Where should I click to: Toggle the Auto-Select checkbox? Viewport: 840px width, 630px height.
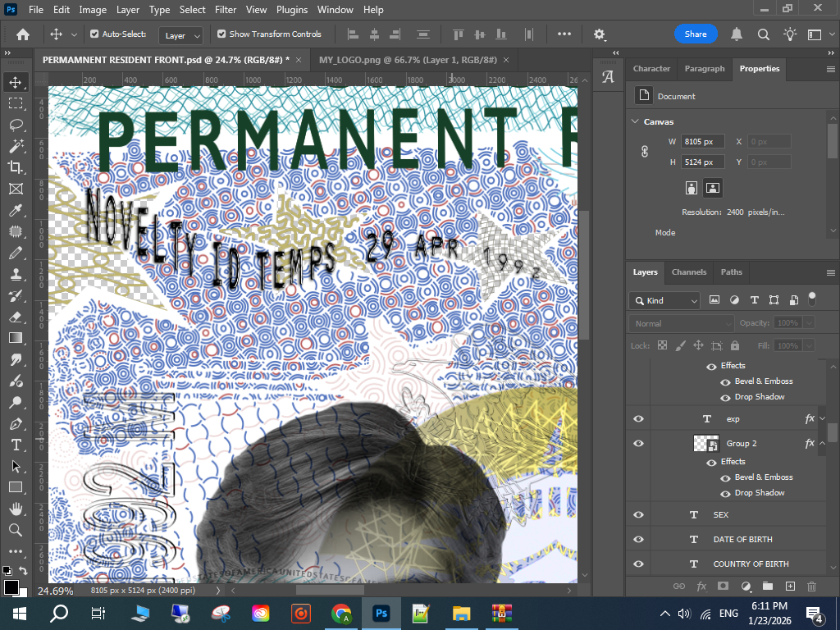coord(94,34)
